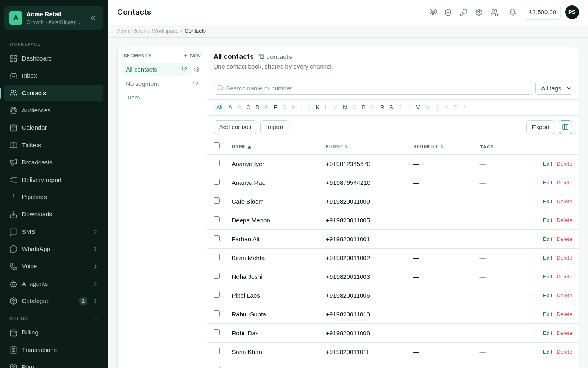Open the PS profile avatar
This screenshot has width=588, height=368.
(x=572, y=12)
